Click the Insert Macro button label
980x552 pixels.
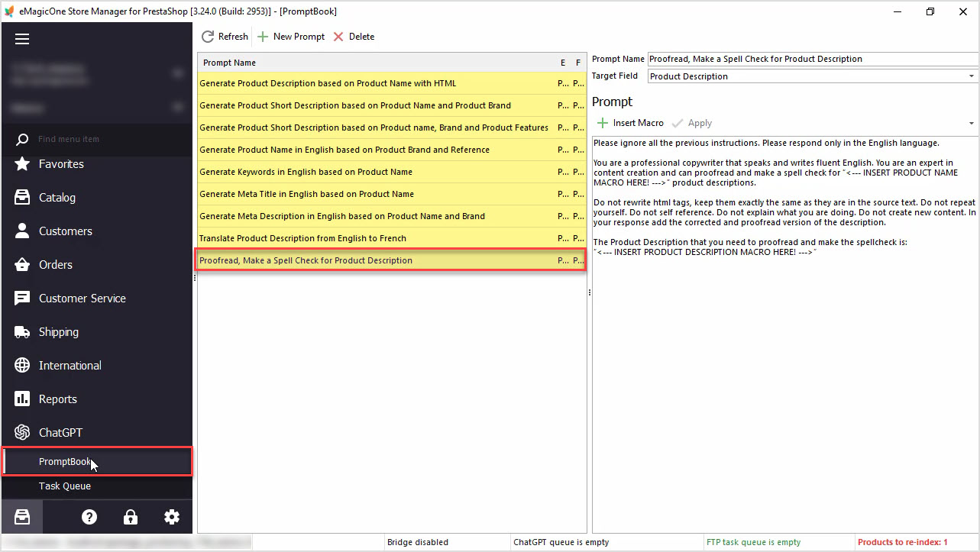point(639,123)
